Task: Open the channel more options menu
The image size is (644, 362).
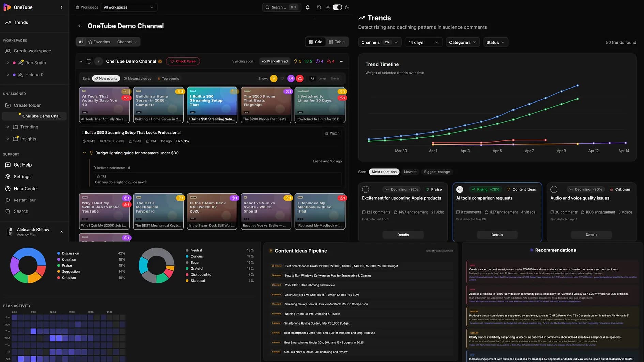Action: (x=341, y=61)
